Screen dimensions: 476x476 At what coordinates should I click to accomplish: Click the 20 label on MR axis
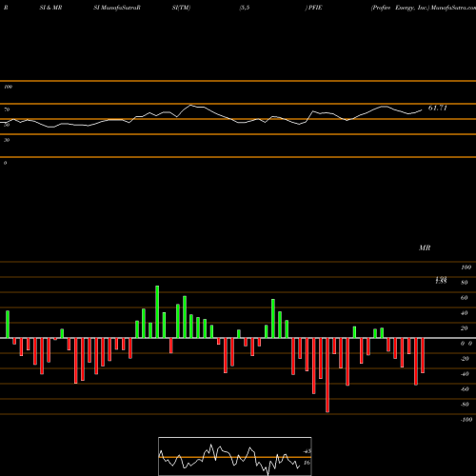click(465, 328)
